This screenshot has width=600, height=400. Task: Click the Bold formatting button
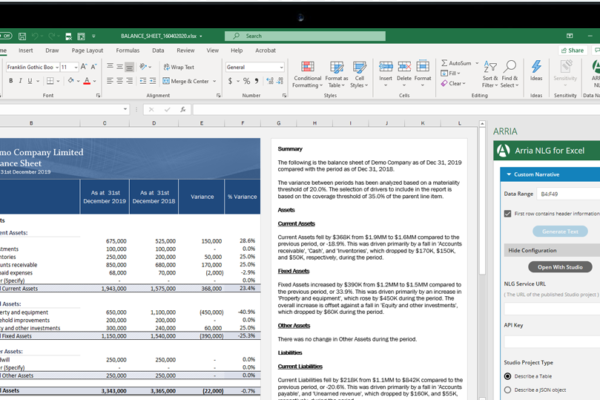tap(11, 81)
